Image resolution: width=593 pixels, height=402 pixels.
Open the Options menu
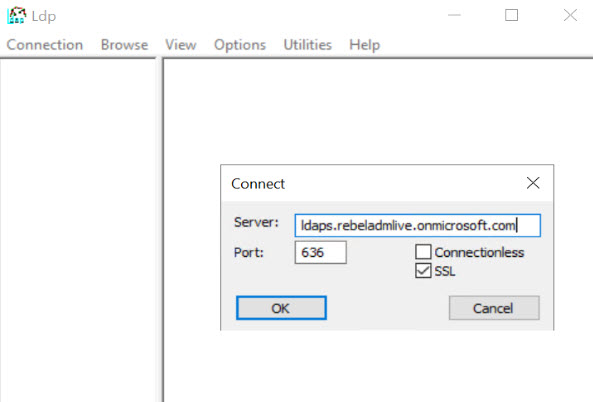240,45
